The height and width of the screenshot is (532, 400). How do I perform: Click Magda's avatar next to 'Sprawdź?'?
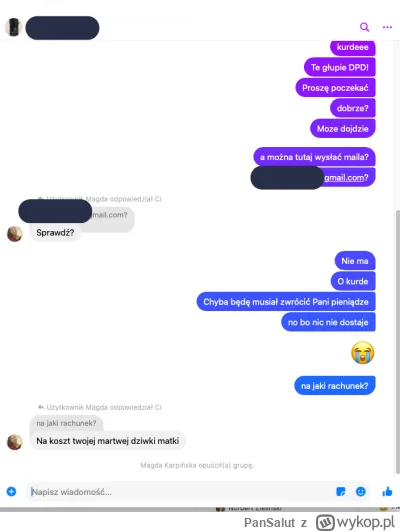tap(15, 234)
